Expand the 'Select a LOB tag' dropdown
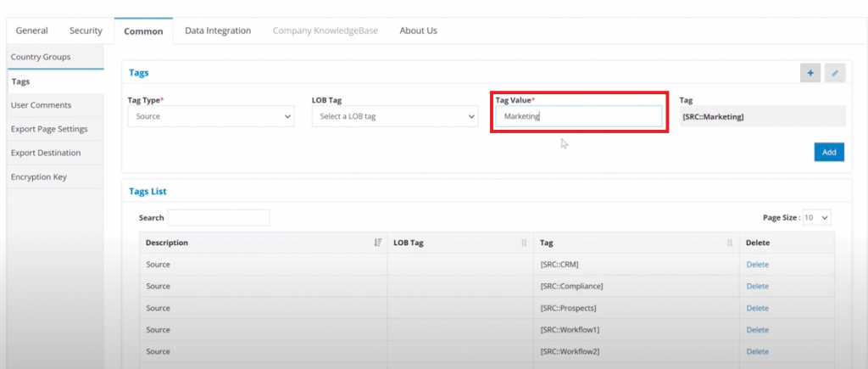This screenshot has width=868, height=369. (x=394, y=116)
